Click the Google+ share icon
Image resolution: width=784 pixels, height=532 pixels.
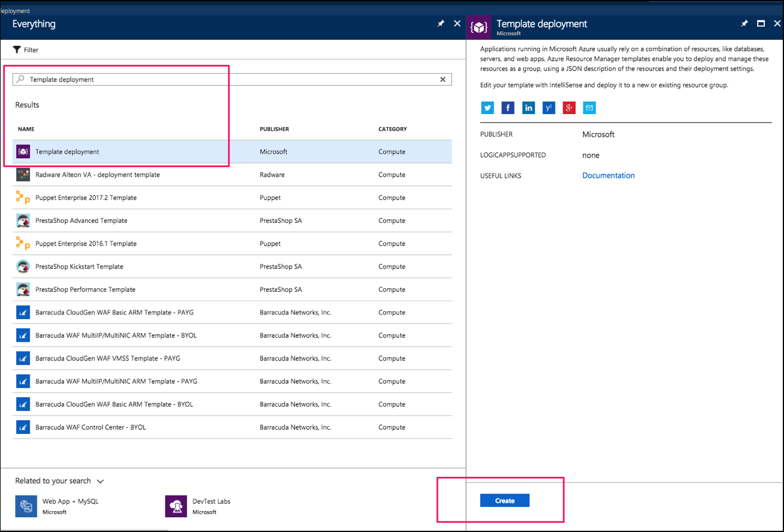pos(569,108)
